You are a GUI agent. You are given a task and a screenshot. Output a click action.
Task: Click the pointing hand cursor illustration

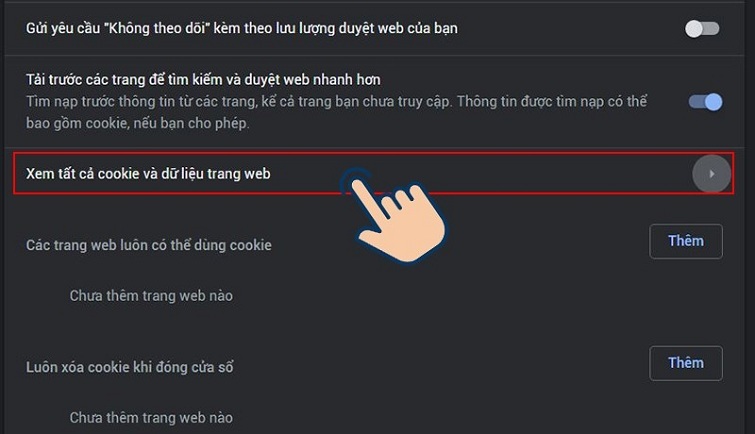397,216
